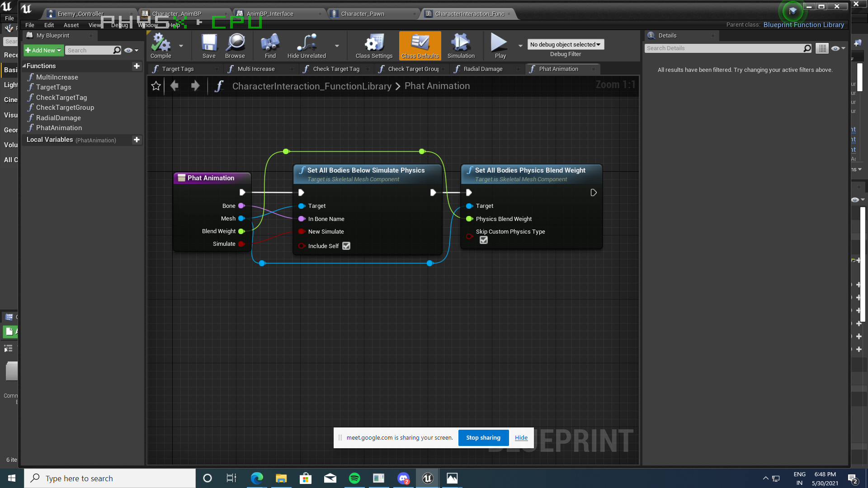
Task: Click the Search Details input field
Action: (x=723, y=48)
